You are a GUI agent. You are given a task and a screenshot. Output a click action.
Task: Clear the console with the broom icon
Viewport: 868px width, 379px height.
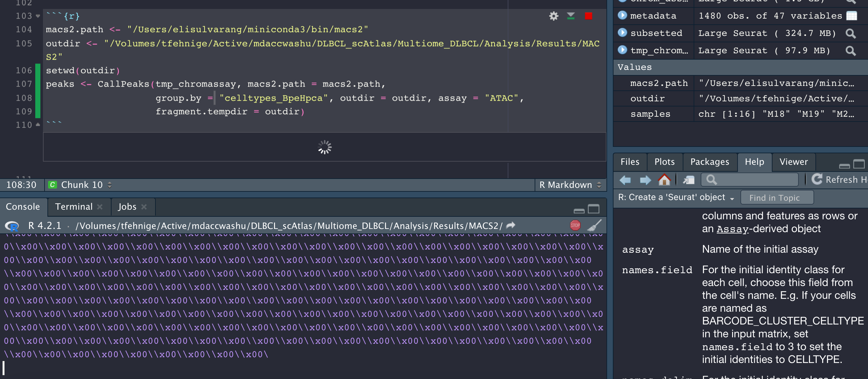click(x=595, y=225)
